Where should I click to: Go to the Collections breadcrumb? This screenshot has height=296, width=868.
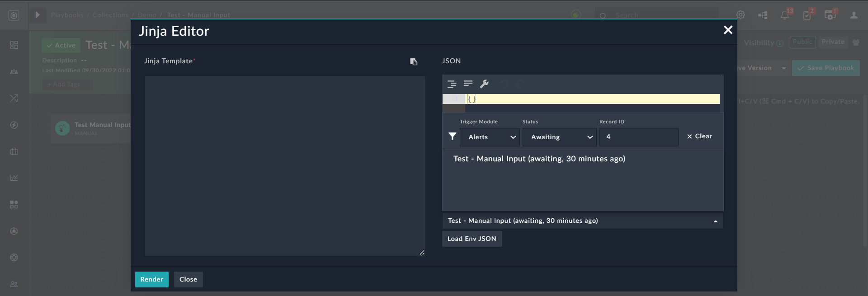click(111, 15)
